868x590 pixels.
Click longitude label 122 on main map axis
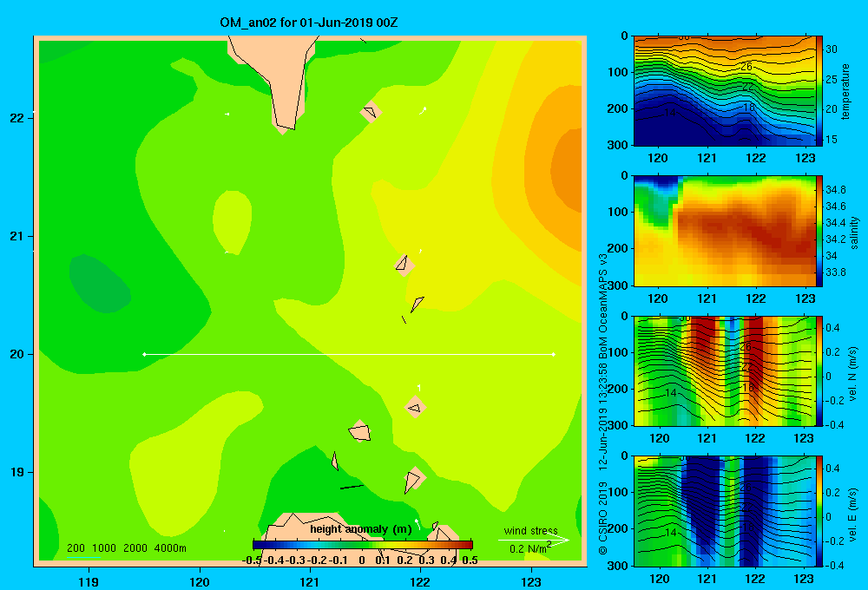click(x=421, y=581)
